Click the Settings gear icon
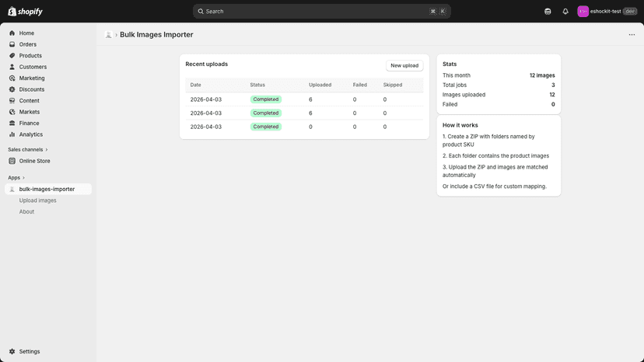This screenshot has width=644, height=362. tap(12, 351)
